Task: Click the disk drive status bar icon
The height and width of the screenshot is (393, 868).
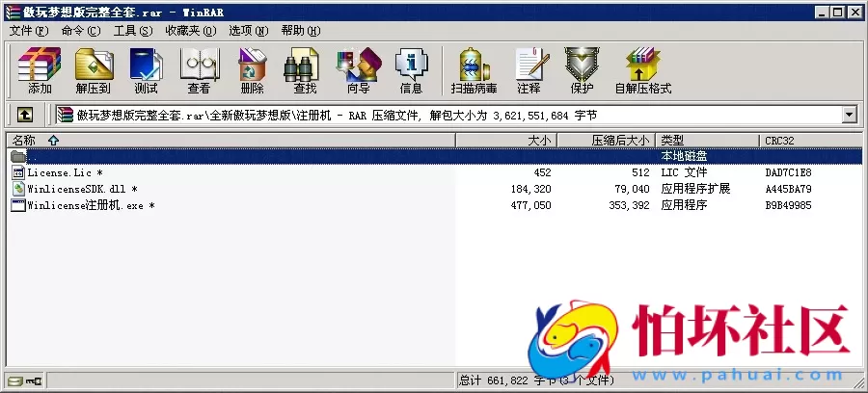Action: (x=15, y=380)
